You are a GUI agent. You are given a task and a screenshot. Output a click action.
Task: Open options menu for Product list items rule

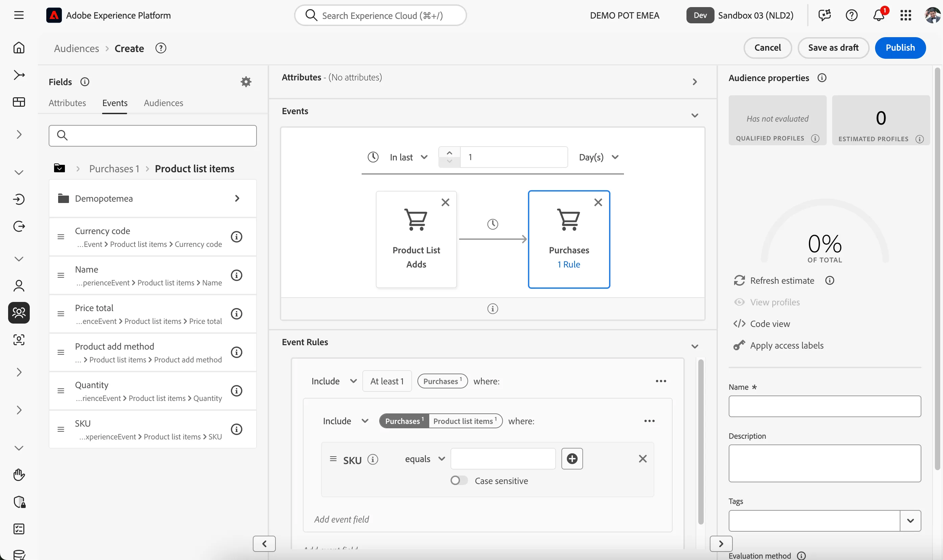click(649, 421)
